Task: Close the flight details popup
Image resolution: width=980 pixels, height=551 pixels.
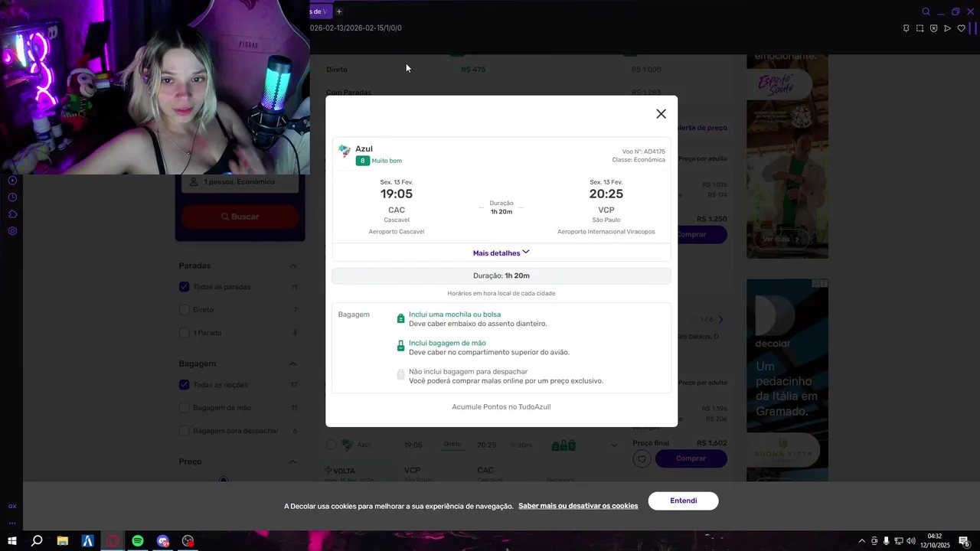Action: pyautogui.click(x=661, y=114)
